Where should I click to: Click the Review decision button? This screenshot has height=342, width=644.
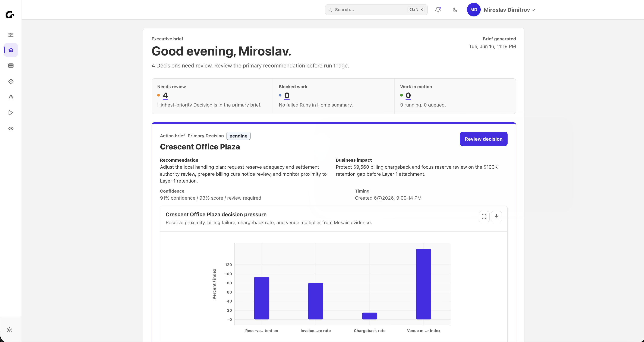[x=483, y=139]
